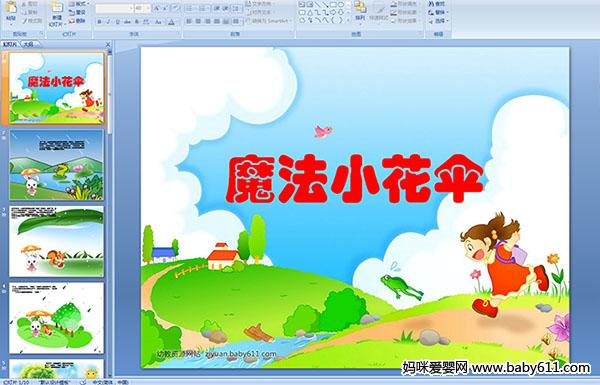Switch to the Slides pane tab
The image size is (600, 385).
pos(10,44)
